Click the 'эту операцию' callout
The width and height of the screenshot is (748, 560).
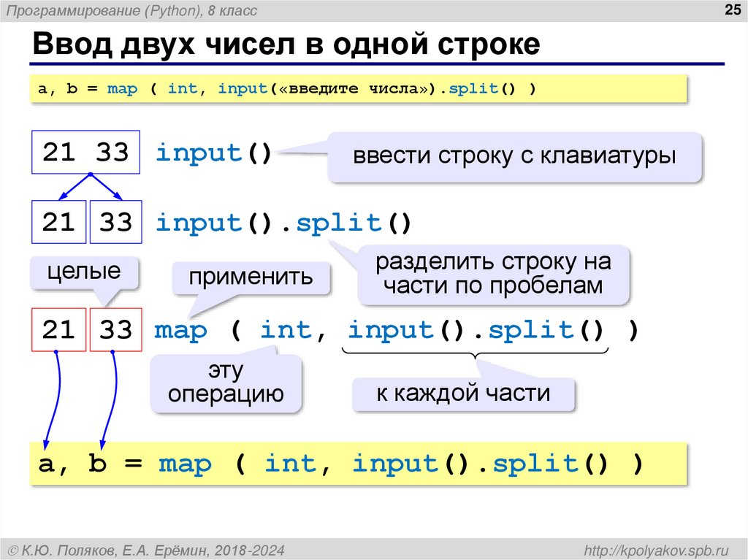[226, 383]
